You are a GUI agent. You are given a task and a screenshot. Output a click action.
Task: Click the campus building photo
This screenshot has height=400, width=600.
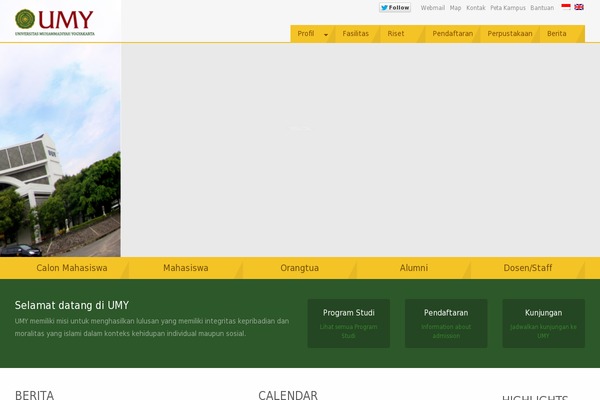click(60, 150)
